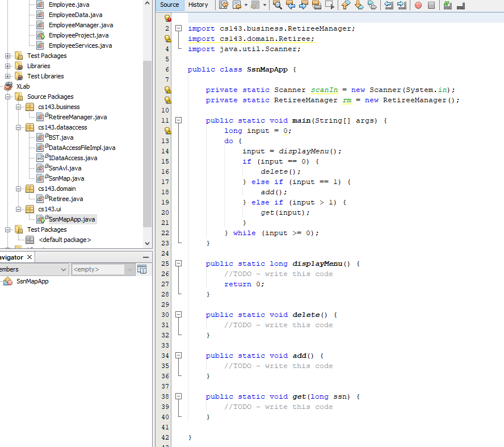Screen dimensions: 504x447
Task: Expand the Test Libraries node
Action: point(8,76)
